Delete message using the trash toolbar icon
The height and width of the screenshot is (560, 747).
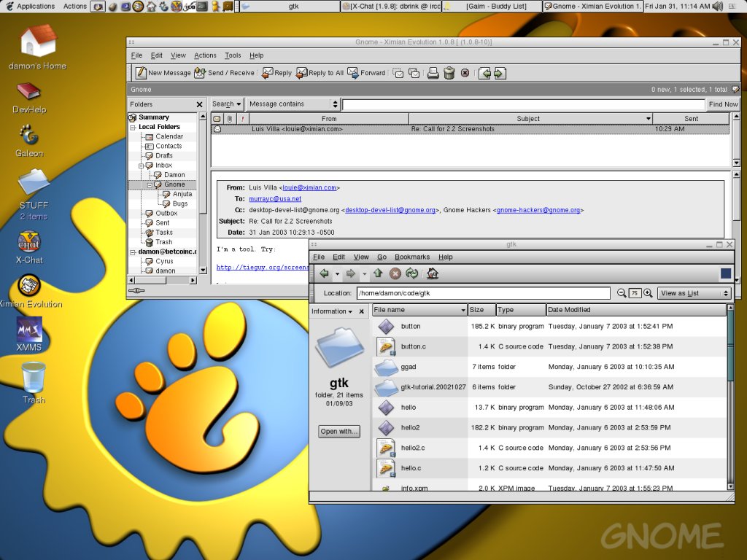click(x=449, y=73)
